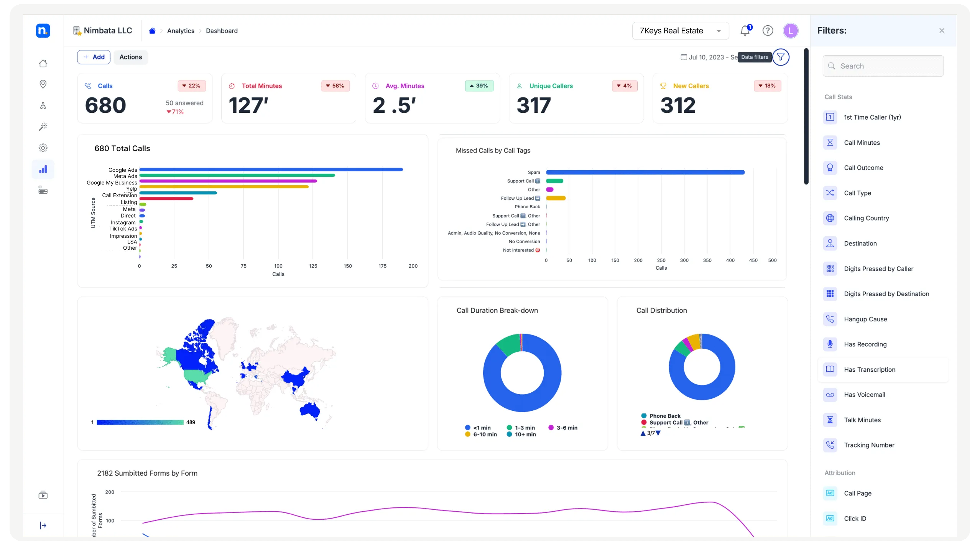Image resolution: width=980 pixels, height=545 pixels.
Task: Toggle the Phone Back legend item
Action: pos(661,416)
